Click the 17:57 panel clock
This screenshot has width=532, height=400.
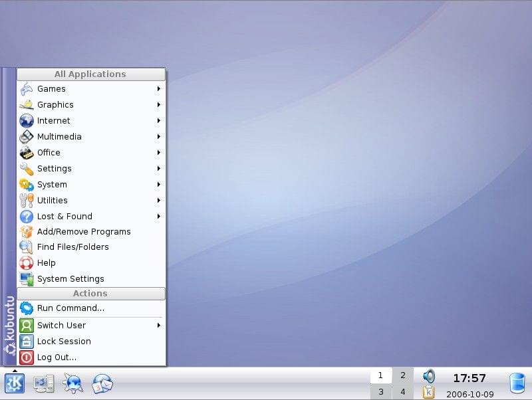(469, 378)
